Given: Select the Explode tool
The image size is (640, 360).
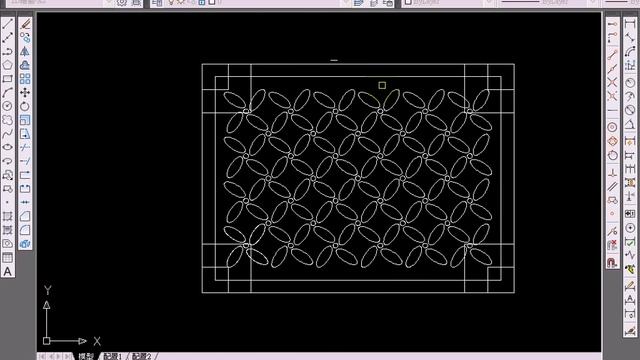Looking at the screenshot, I should [25, 244].
